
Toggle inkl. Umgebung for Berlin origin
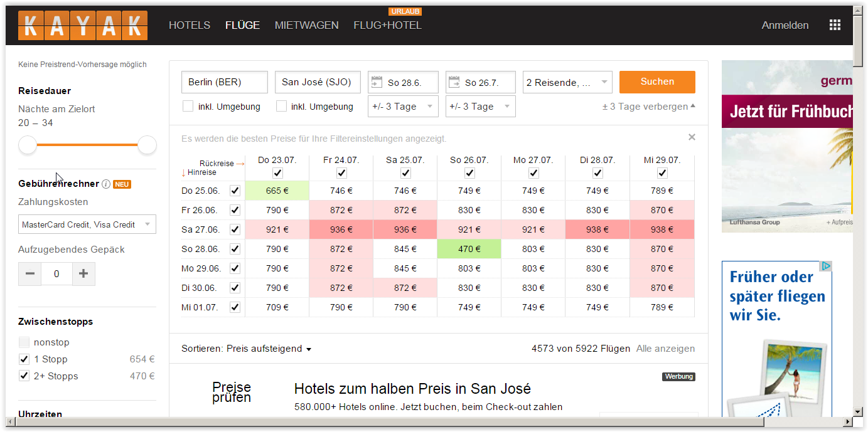coord(188,107)
